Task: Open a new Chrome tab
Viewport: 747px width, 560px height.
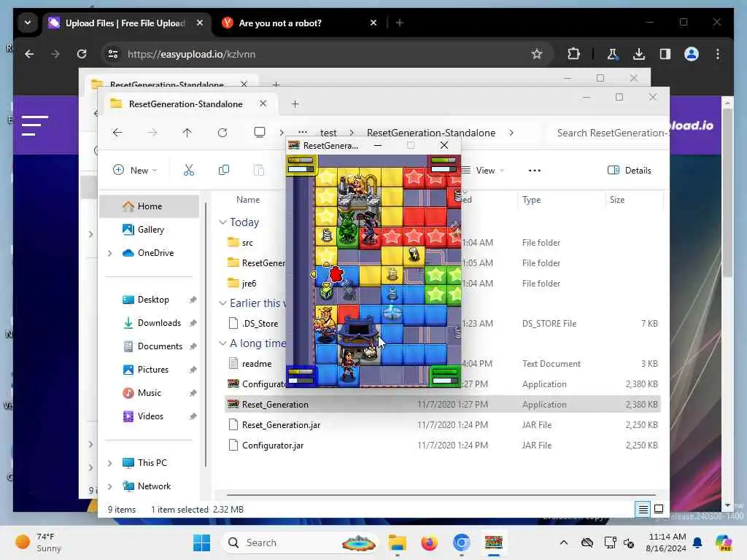Action: pyautogui.click(x=399, y=23)
